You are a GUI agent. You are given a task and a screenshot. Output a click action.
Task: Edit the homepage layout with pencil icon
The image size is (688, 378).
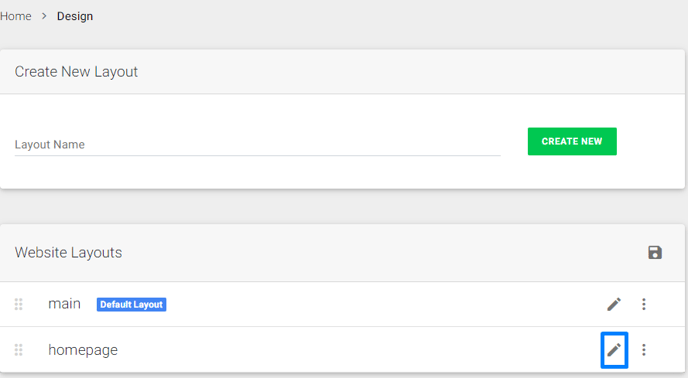(x=614, y=350)
